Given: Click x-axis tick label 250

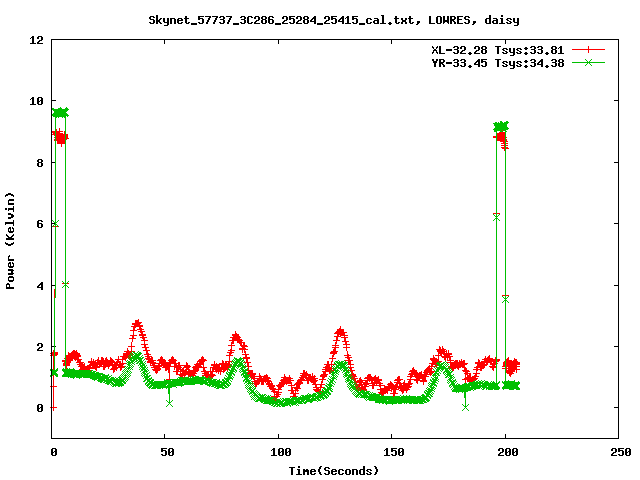Looking at the screenshot, I should tap(621, 452).
